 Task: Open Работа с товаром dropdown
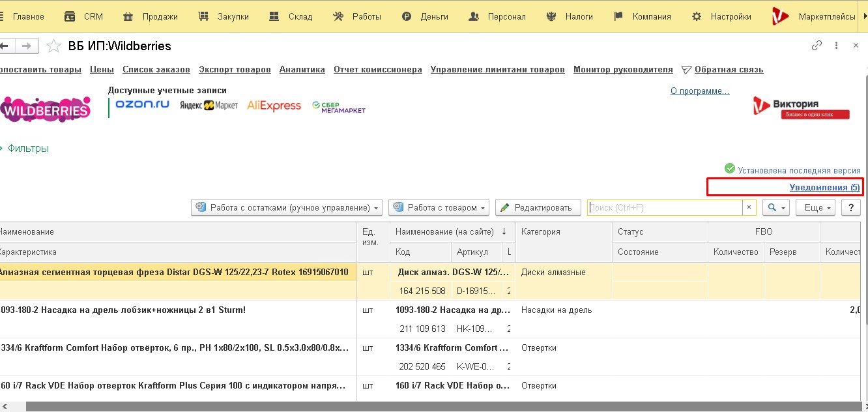pyautogui.click(x=439, y=207)
